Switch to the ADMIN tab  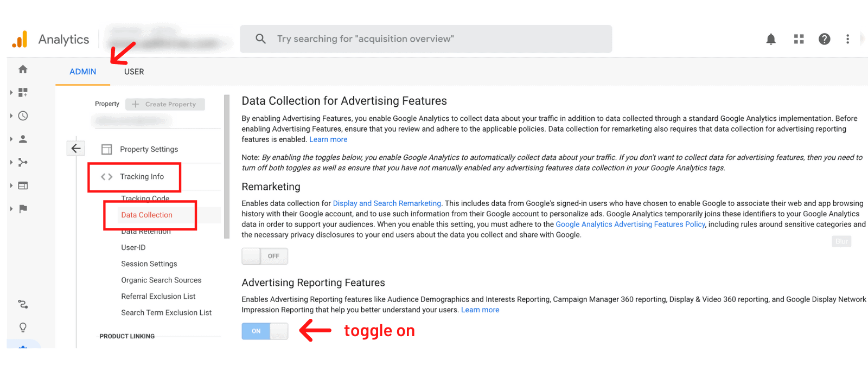pyautogui.click(x=83, y=72)
